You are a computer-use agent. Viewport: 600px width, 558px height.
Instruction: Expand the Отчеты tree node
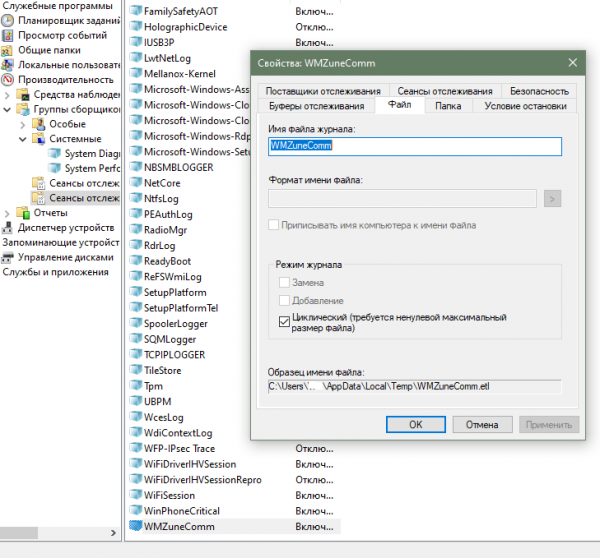click(x=9, y=213)
